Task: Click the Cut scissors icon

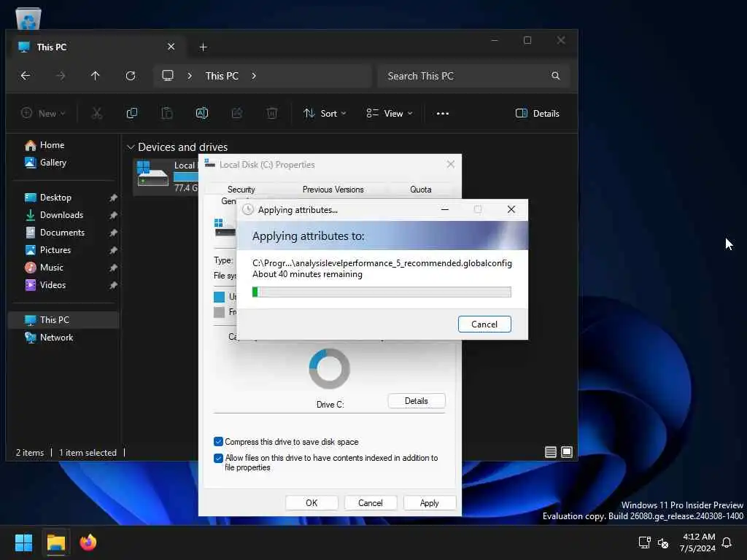Action: coord(97,113)
